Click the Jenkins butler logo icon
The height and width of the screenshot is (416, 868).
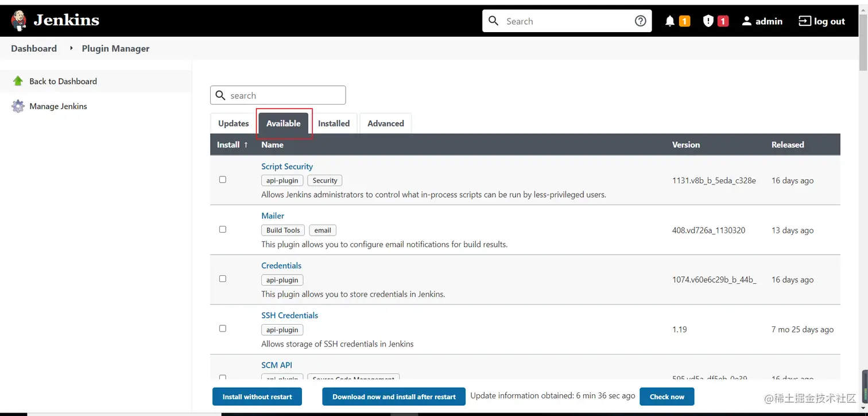tap(19, 21)
